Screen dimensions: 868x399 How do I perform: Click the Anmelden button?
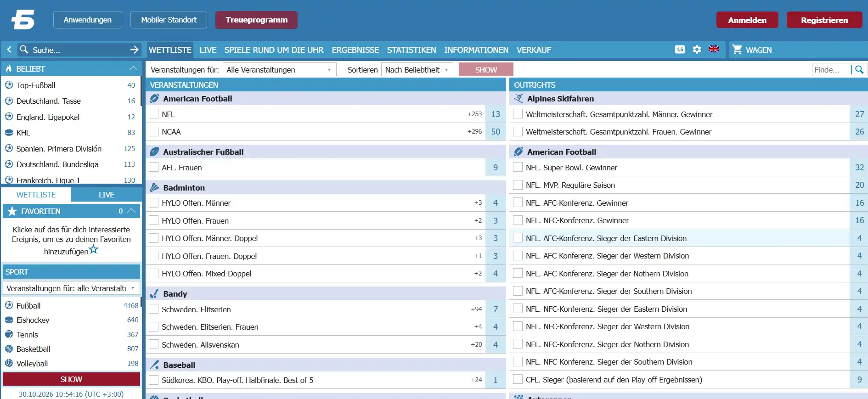(747, 20)
